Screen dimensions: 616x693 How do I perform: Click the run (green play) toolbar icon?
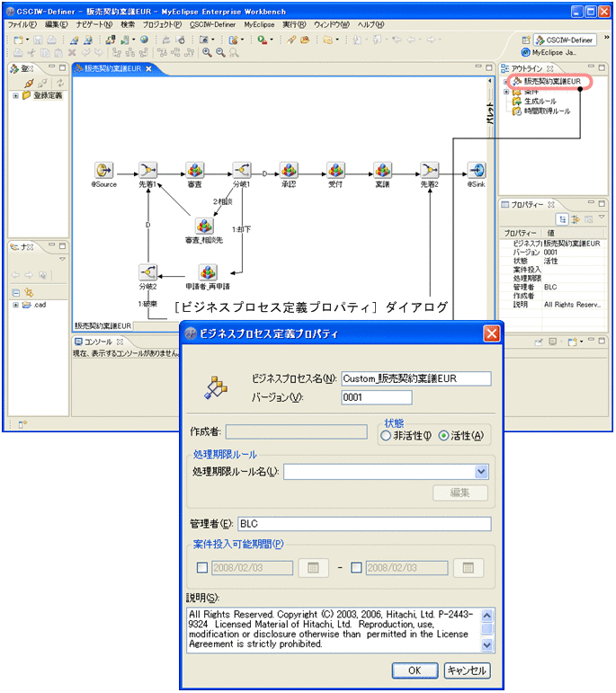[263, 40]
